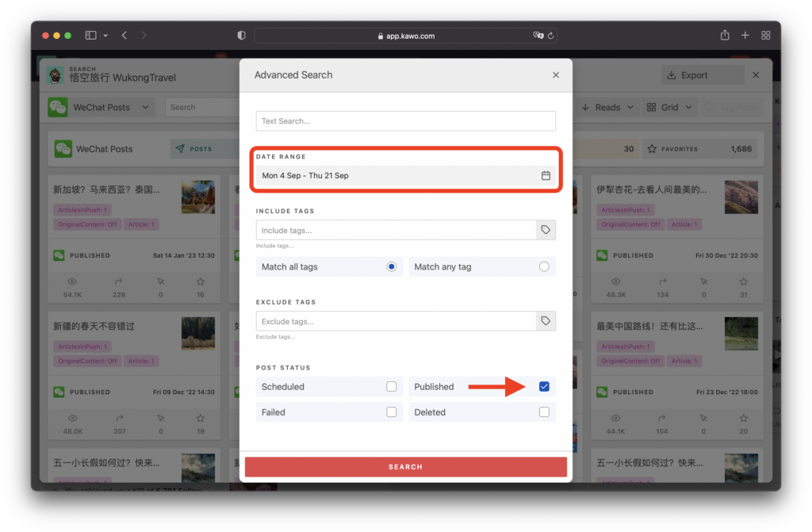Click the star icon next to Favorites
Image resolution: width=812 pixels, height=532 pixels.
[652, 149]
